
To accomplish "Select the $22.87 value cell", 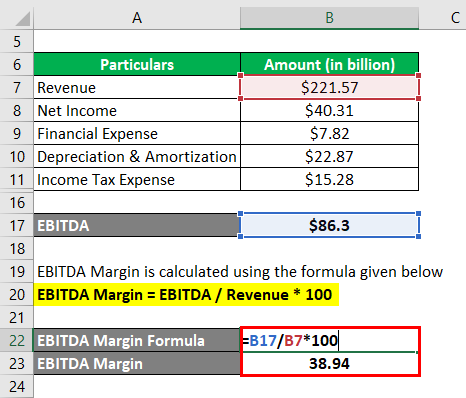I will [x=329, y=156].
